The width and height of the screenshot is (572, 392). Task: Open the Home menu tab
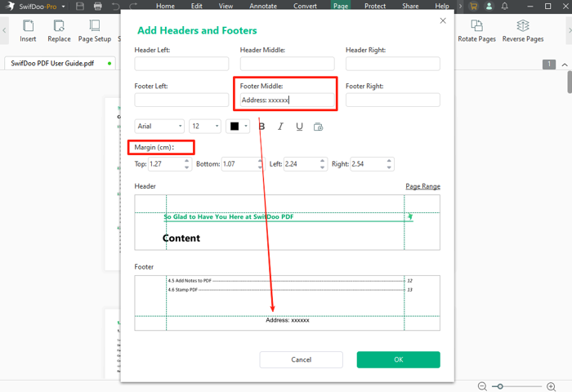[x=165, y=6]
